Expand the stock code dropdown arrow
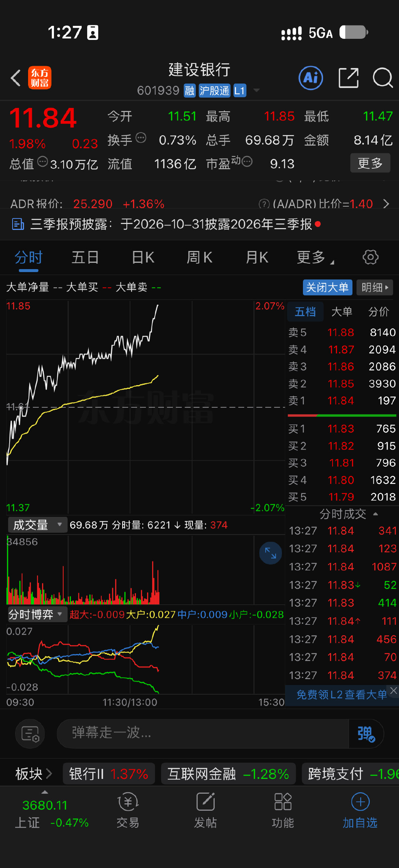 click(256, 91)
